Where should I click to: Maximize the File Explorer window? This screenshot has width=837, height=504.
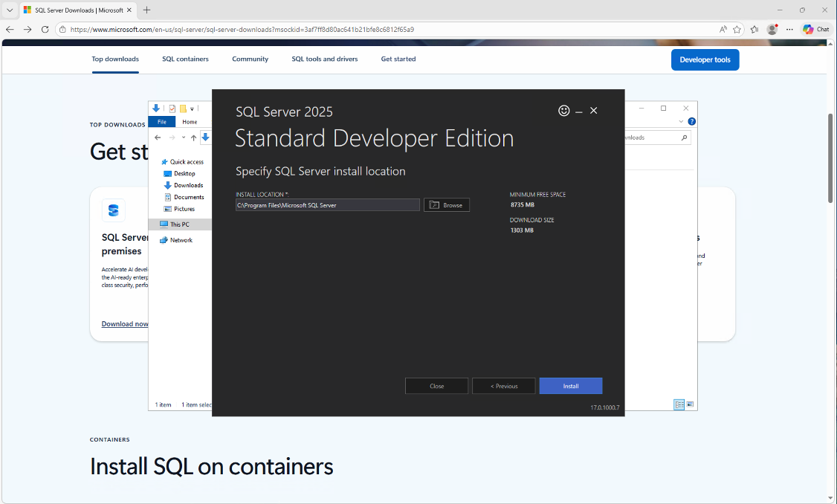(x=664, y=109)
